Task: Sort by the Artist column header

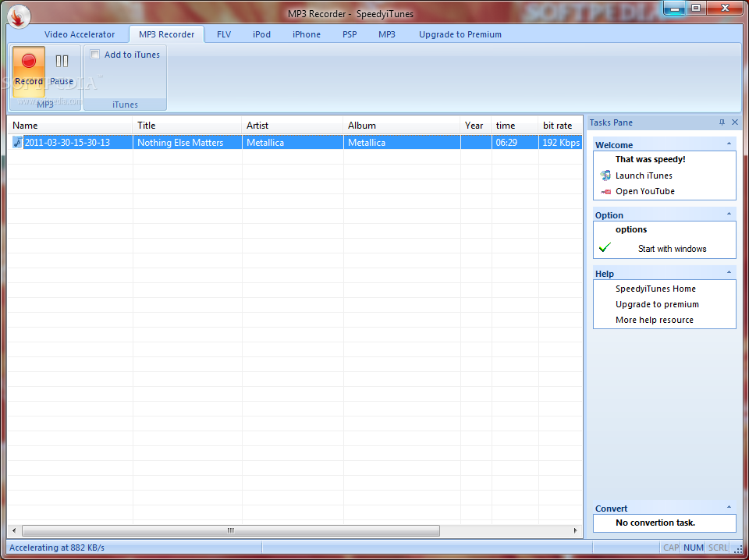Action: click(x=293, y=126)
